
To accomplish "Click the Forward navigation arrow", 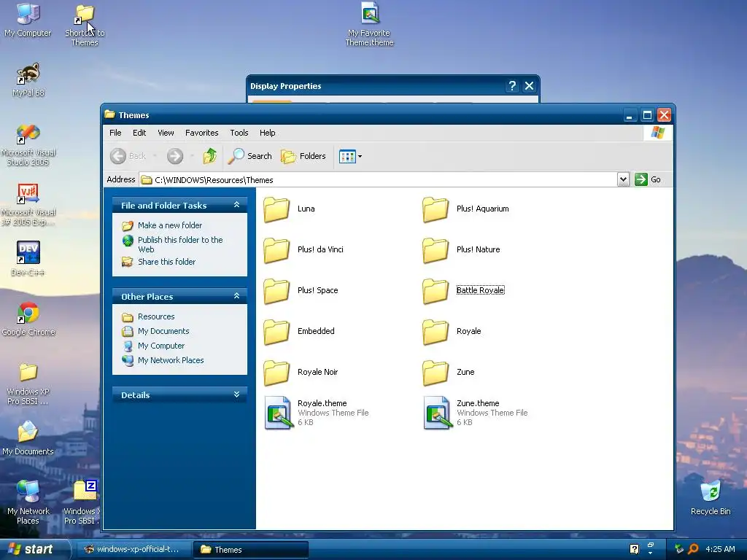I will (175, 156).
